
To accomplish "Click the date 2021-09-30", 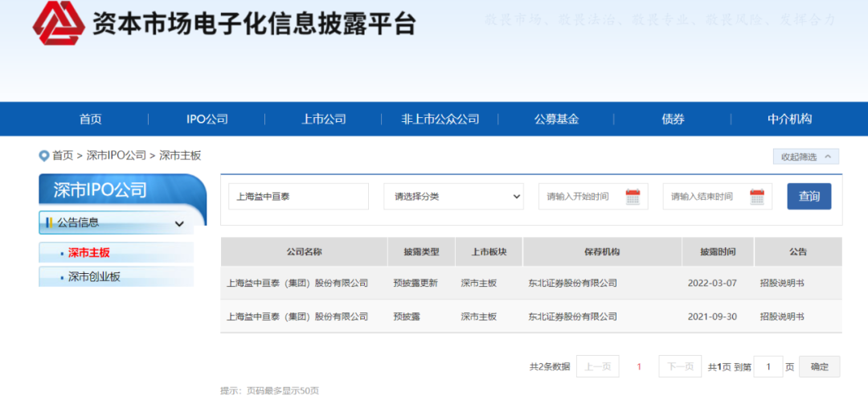I will (712, 317).
